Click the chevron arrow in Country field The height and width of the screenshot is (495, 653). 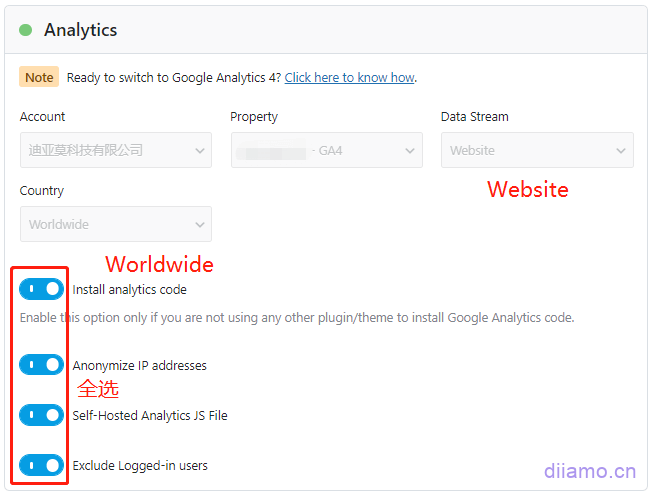[196, 225]
